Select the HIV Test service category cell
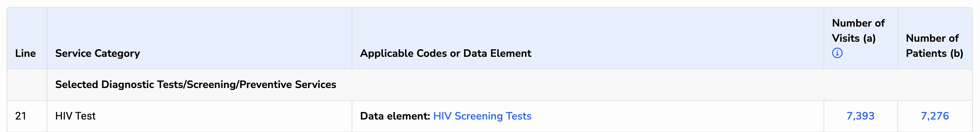The height and width of the screenshot is (132, 980). click(75, 116)
